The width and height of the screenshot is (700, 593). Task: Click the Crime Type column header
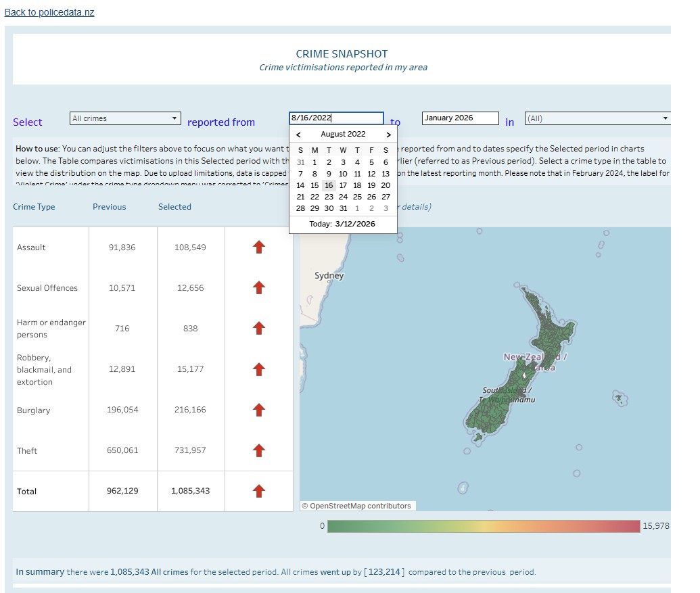[x=34, y=207]
